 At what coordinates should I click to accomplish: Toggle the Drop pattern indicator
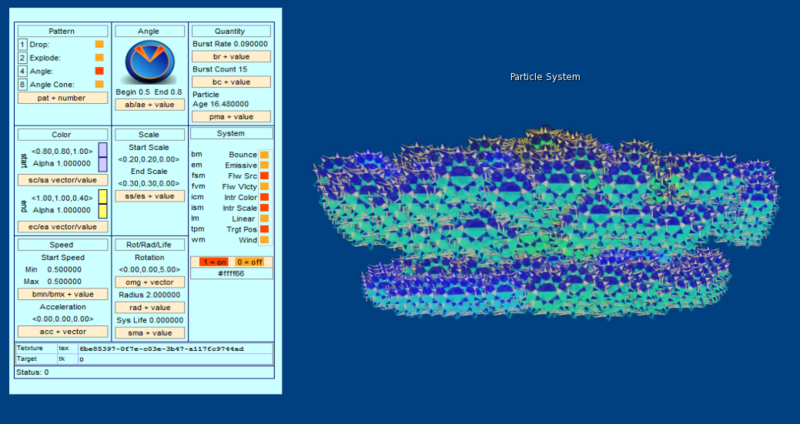(99, 45)
